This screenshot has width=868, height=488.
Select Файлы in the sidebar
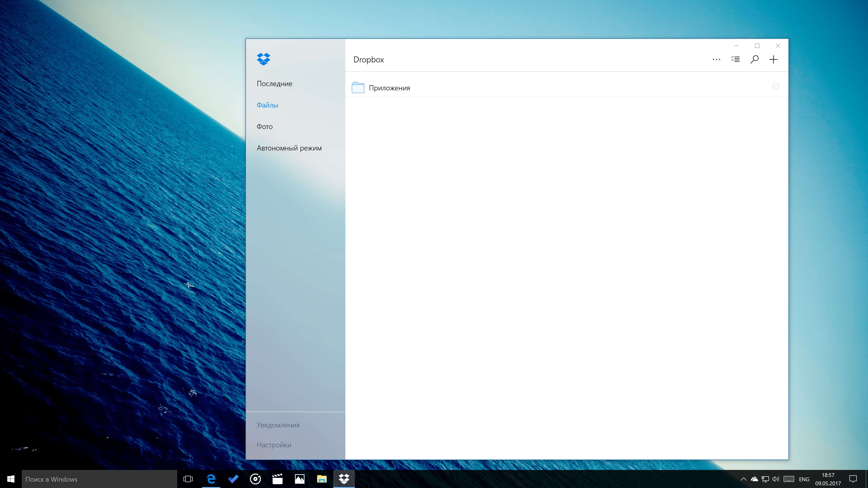pos(267,105)
